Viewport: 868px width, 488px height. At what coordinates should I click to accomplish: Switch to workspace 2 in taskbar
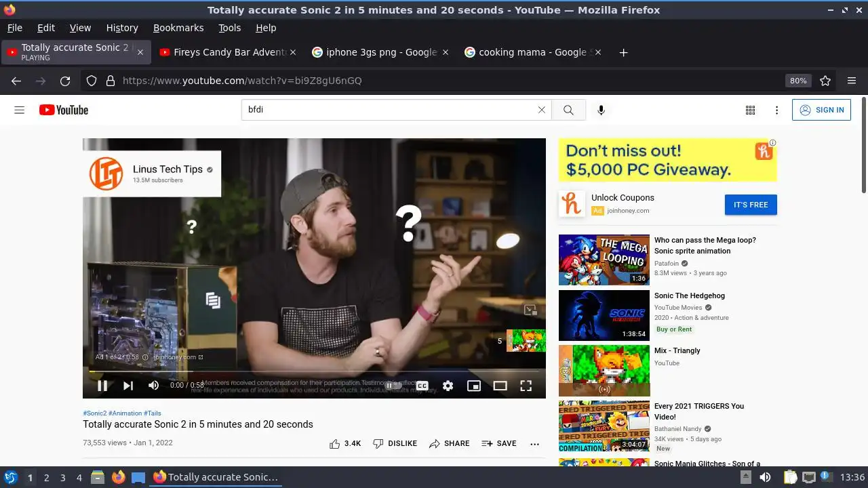point(46,478)
